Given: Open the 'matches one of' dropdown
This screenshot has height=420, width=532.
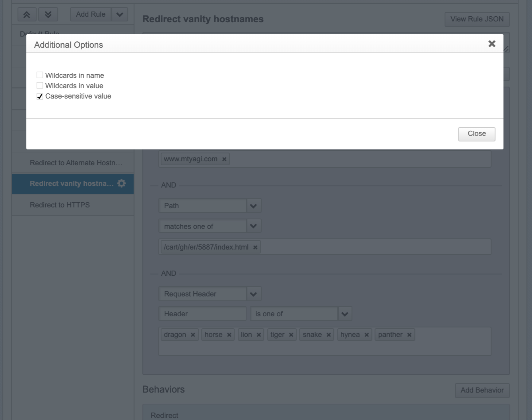Looking at the screenshot, I should pyautogui.click(x=253, y=226).
